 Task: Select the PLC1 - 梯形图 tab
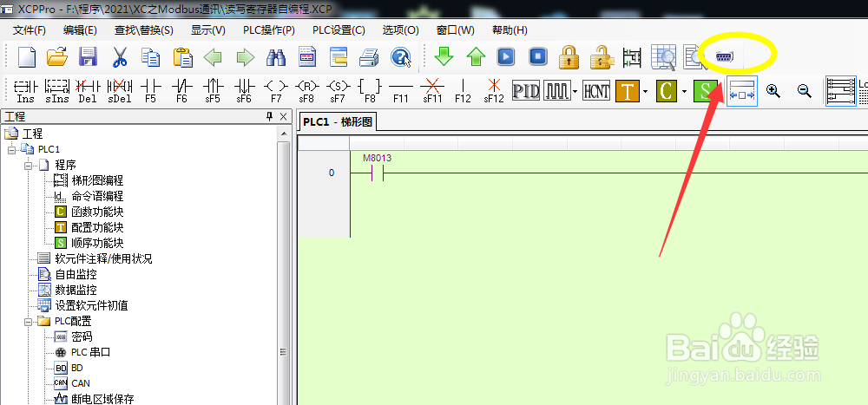(x=338, y=122)
